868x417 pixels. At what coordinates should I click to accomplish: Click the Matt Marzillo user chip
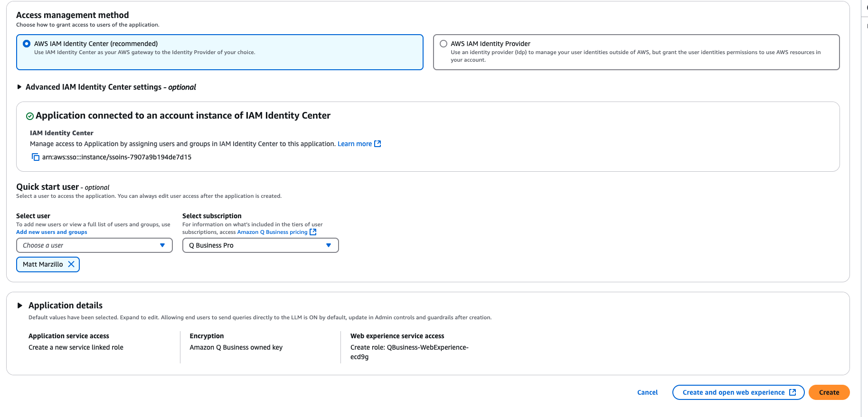pos(43,264)
